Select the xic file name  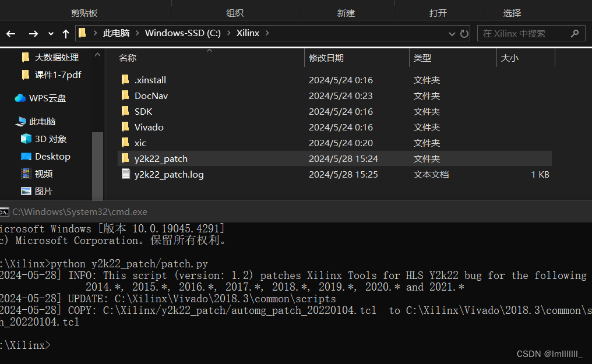[x=140, y=143]
